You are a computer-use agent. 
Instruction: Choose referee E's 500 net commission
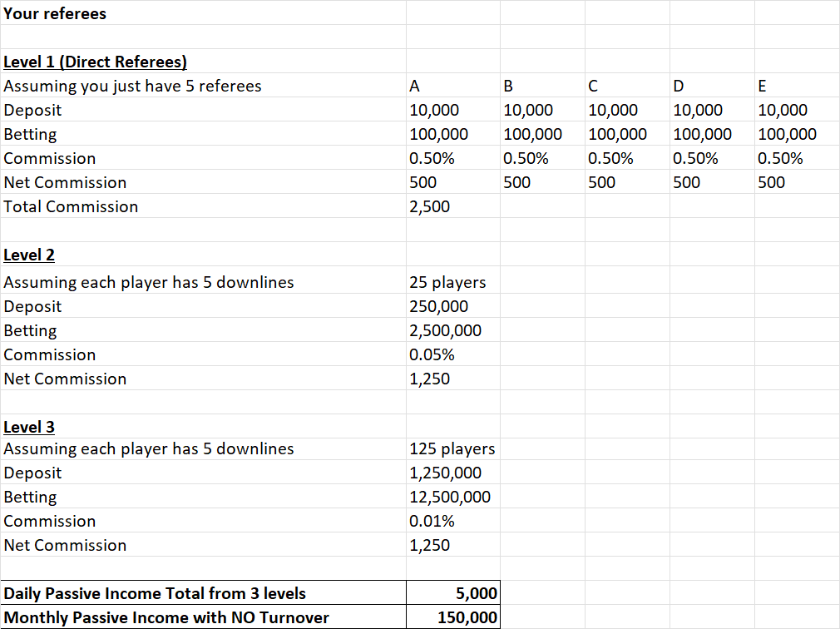pyautogui.click(x=772, y=182)
